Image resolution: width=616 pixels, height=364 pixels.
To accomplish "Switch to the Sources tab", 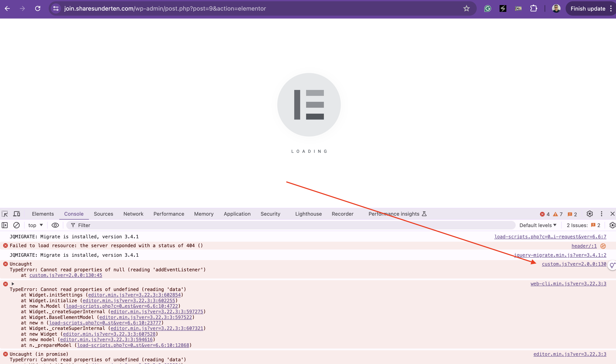I will tap(103, 214).
